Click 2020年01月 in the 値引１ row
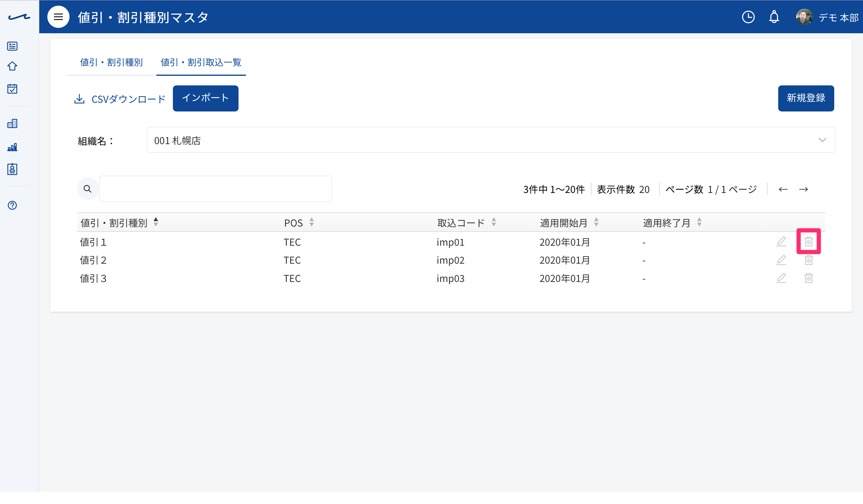Viewport: 863px width, 504px height. 564,242
